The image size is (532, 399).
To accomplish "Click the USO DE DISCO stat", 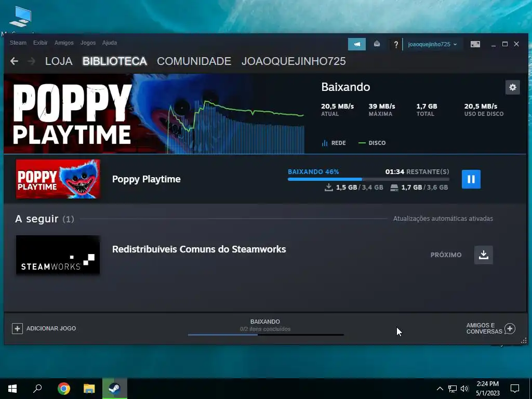I will click(484, 110).
